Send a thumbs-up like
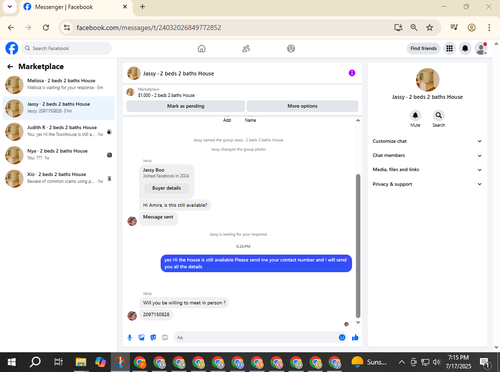The width and height of the screenshot is (500, 372). click(355, 337)
